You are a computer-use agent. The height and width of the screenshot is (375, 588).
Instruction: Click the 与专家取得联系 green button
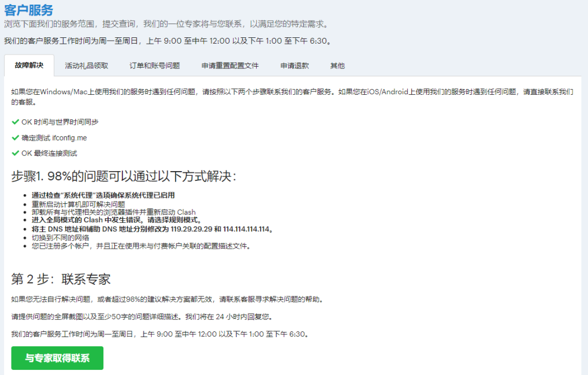57,358
